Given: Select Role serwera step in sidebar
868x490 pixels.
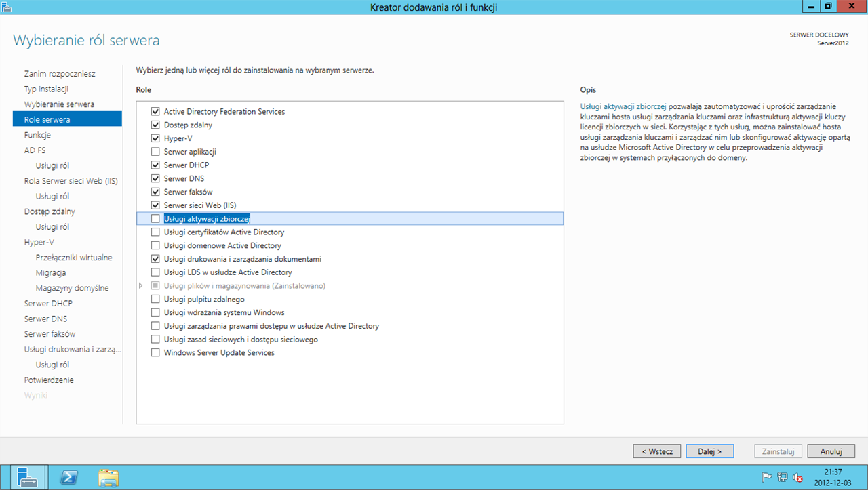Looking at the screenshot, I should coord(67,119).
